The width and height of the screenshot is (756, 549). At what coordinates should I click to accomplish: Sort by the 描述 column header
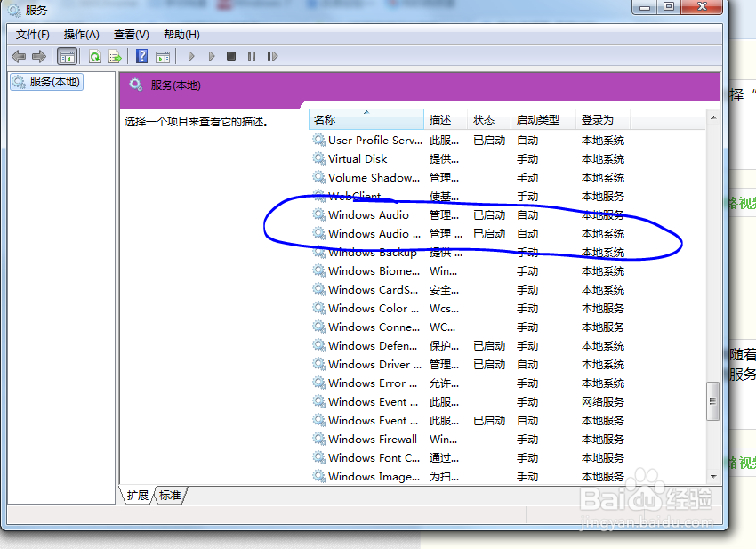point(446,119)
